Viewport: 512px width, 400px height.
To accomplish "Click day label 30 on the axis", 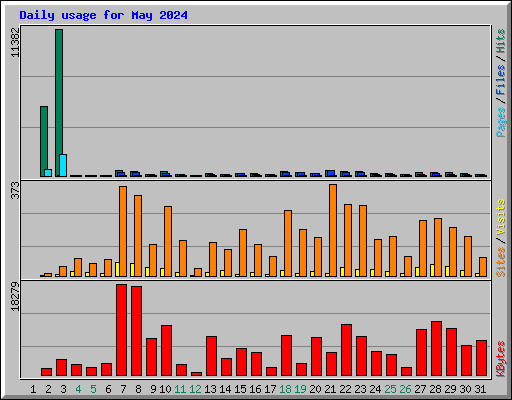I will pyautogui.click(x=465, y=389).
